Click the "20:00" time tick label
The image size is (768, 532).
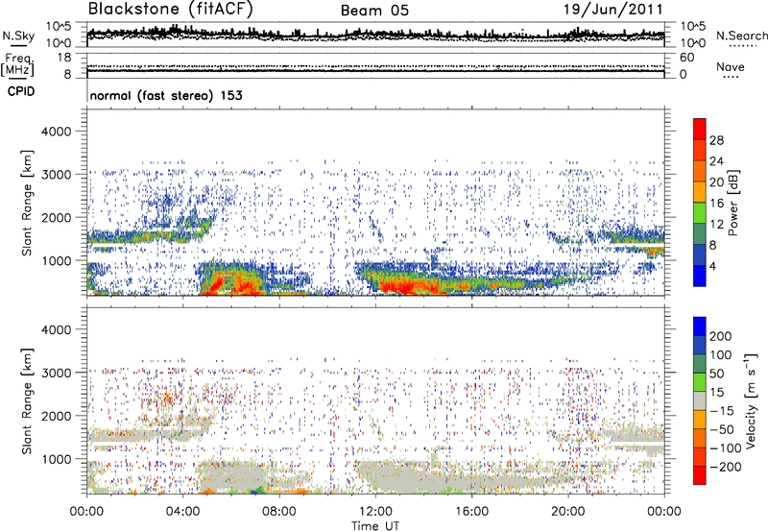pyautogui.click(x=567, y=512)
